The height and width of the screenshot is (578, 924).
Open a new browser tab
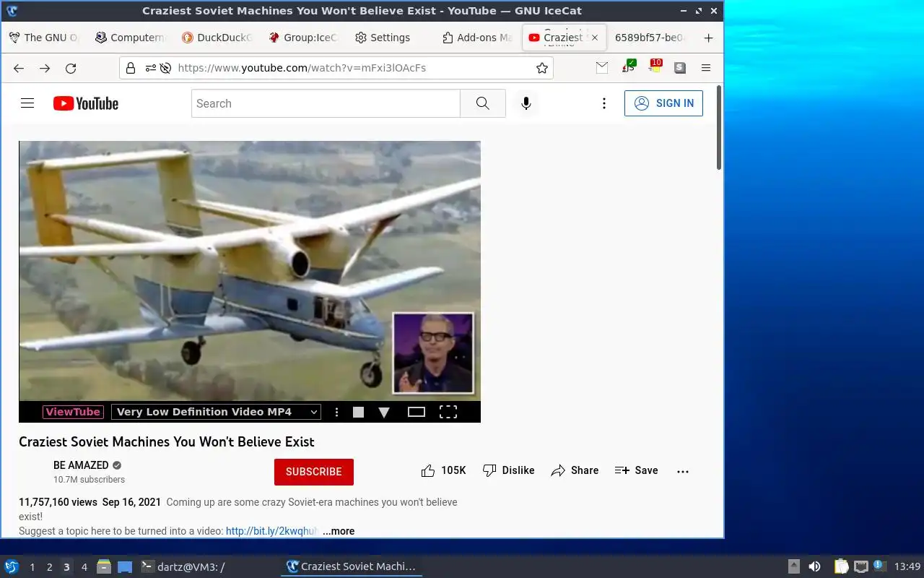[x=708, y=38]
